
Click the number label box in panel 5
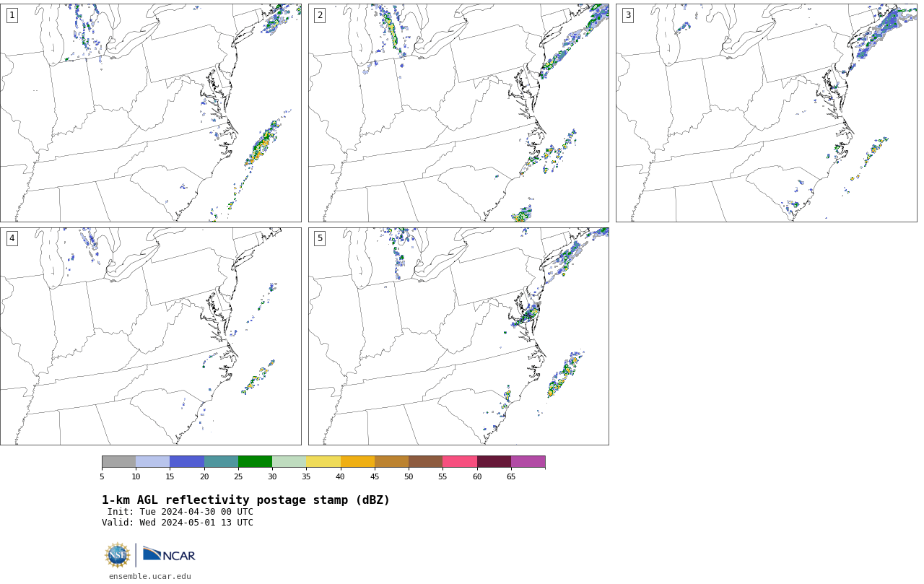[320, 238]
